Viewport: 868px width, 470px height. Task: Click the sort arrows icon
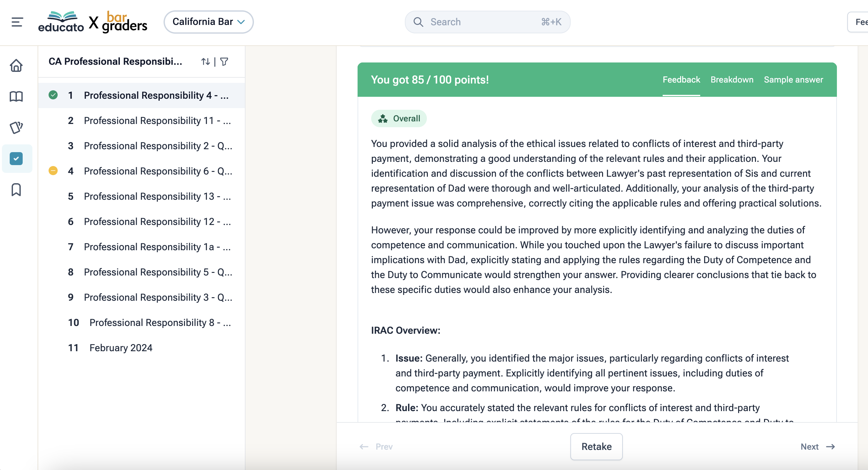click(206, 62)
